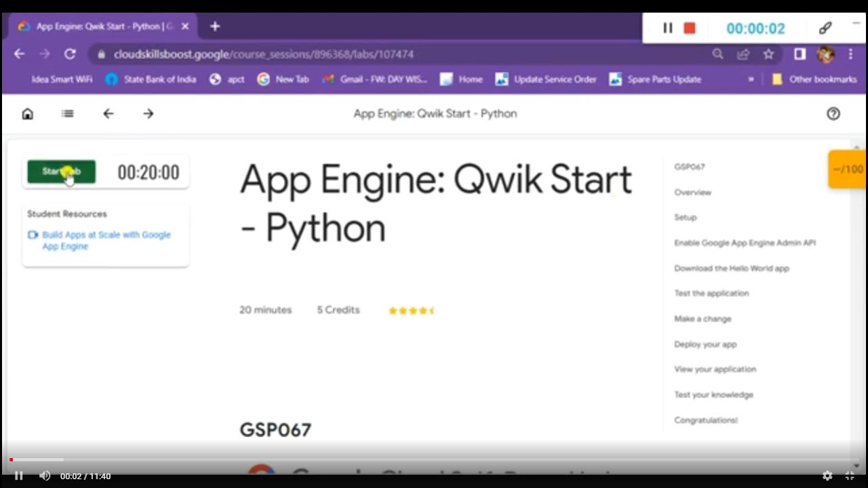The width and height of the screenshot is (868, 488).
Task: Open the help question mark icon
Action: tap(833, 114)
